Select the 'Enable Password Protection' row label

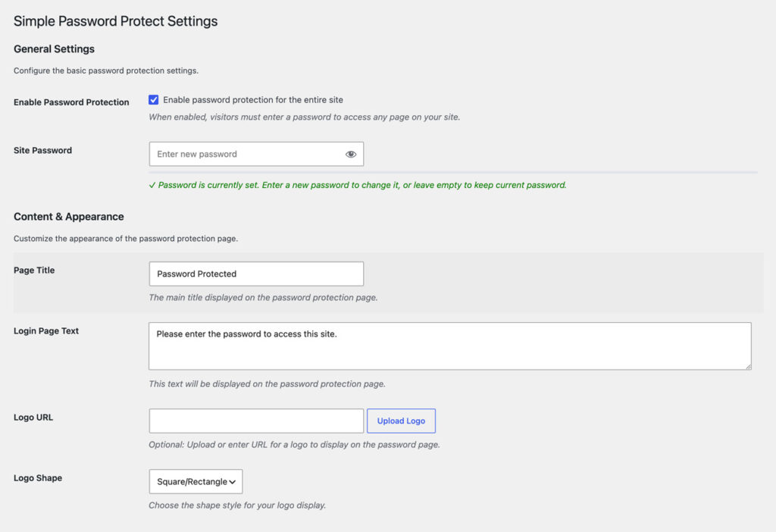(x=71, y=102)
